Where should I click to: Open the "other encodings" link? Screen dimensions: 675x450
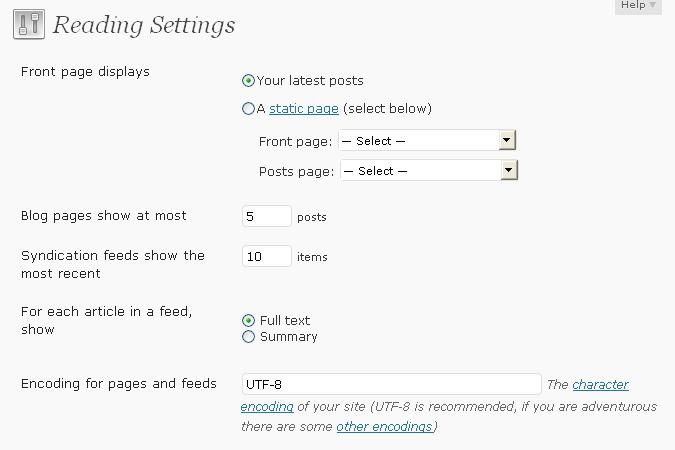[x=384, y=427]
